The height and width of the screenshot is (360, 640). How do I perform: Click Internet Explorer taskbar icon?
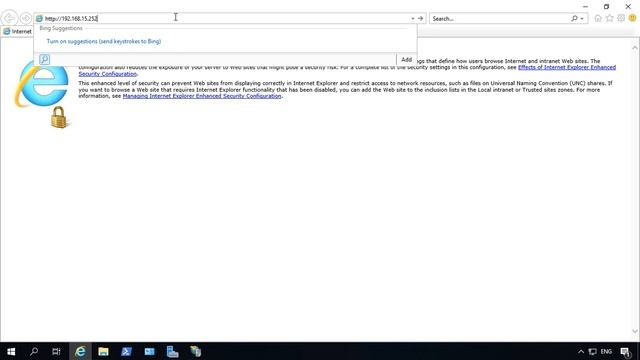[x=80, y=351]
